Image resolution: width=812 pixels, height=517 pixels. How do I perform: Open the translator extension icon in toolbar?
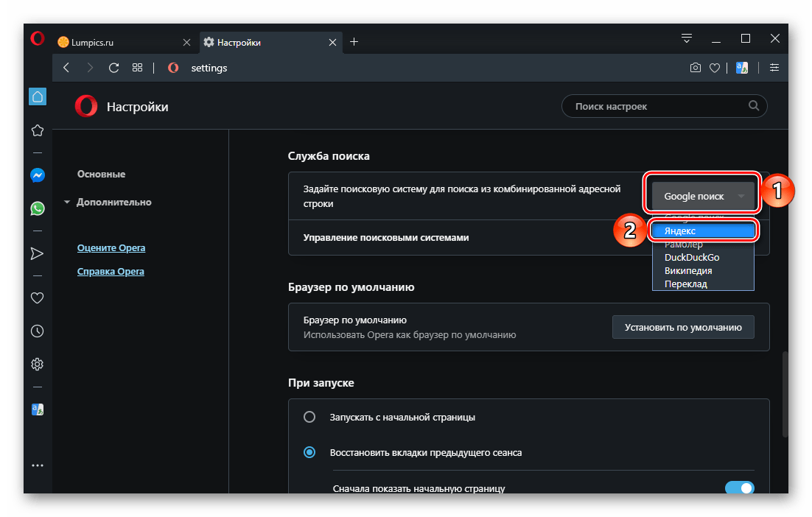click(742, 68)
